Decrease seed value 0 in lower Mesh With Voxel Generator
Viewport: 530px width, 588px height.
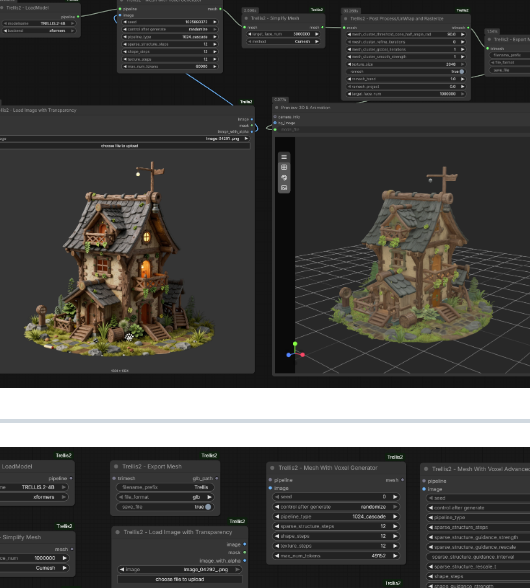click(277, 497)
